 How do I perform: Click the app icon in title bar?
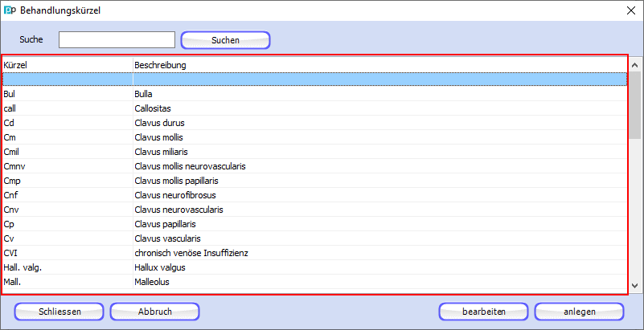pos(10,10)
